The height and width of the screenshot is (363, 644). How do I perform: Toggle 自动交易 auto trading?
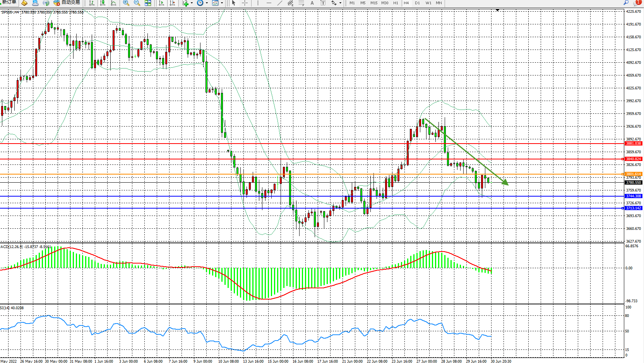pos(67,3)
